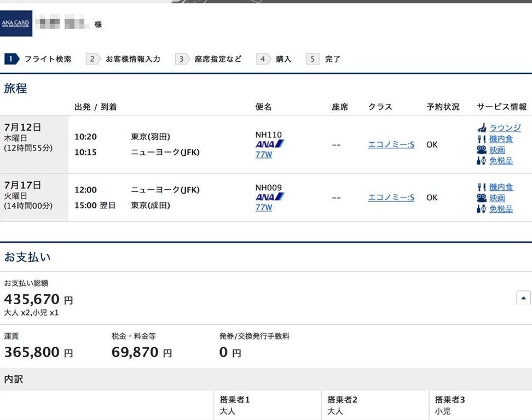Image resolution: width=532 pixels, height=420 pixels.
Task: Click the movie camera icon for NH110
Action: [x=482, y=150]
